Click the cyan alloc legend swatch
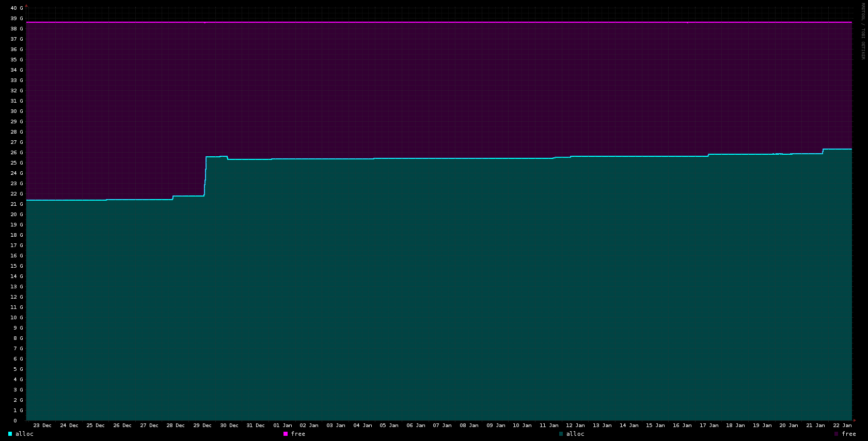The height and width of the screenshot is (441, 868). pos(10,434)
